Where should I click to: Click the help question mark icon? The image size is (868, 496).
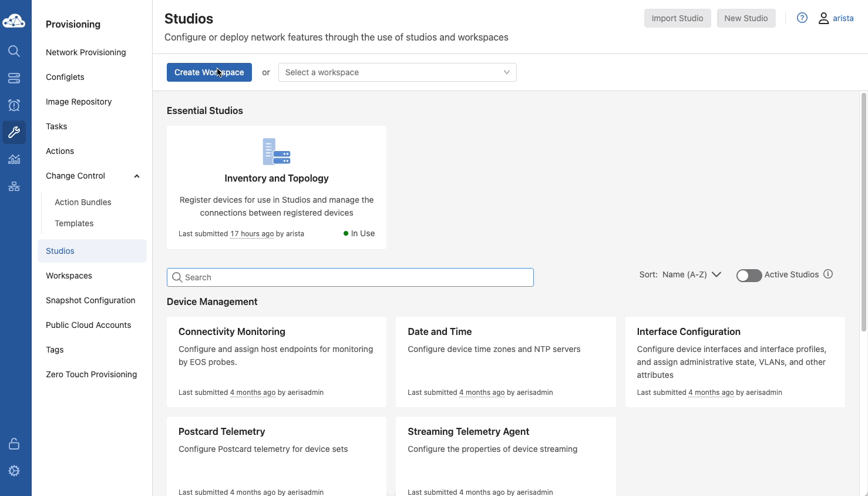[802, 18]
